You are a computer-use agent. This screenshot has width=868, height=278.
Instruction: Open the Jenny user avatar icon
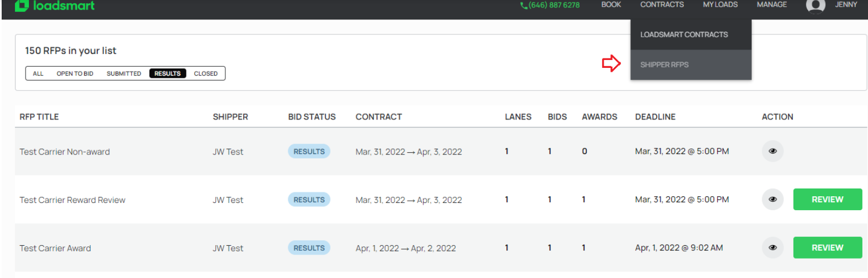(x=815, y=5)
